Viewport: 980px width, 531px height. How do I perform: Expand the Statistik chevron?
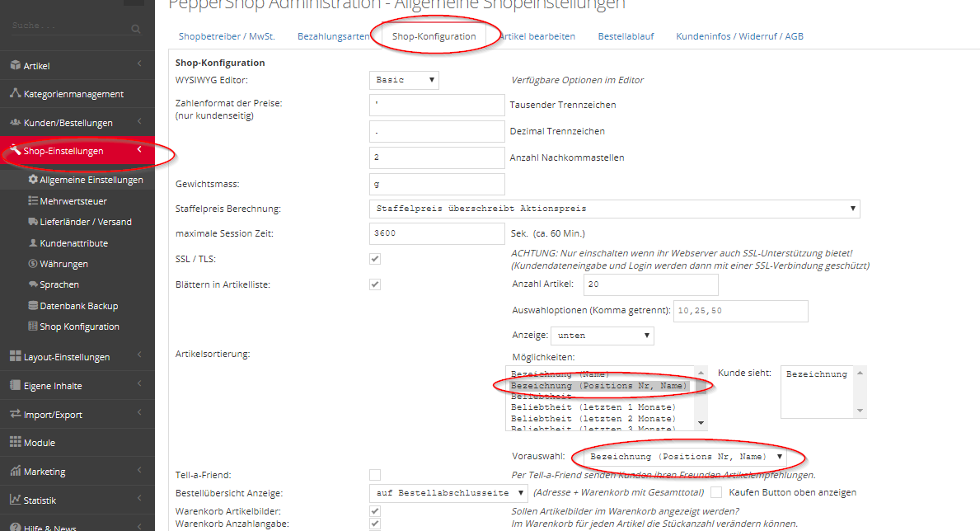(x=139, y=499)
